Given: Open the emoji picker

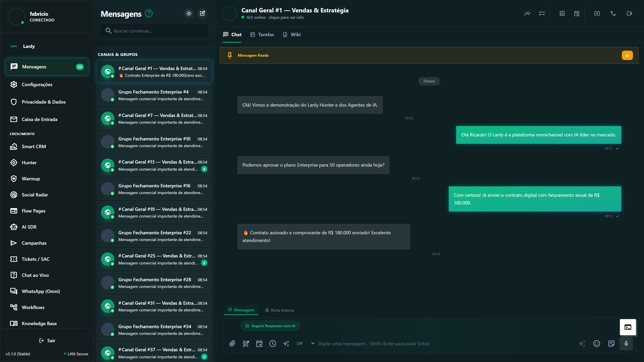Looking at the screenshot, I should tap(597, 344).
